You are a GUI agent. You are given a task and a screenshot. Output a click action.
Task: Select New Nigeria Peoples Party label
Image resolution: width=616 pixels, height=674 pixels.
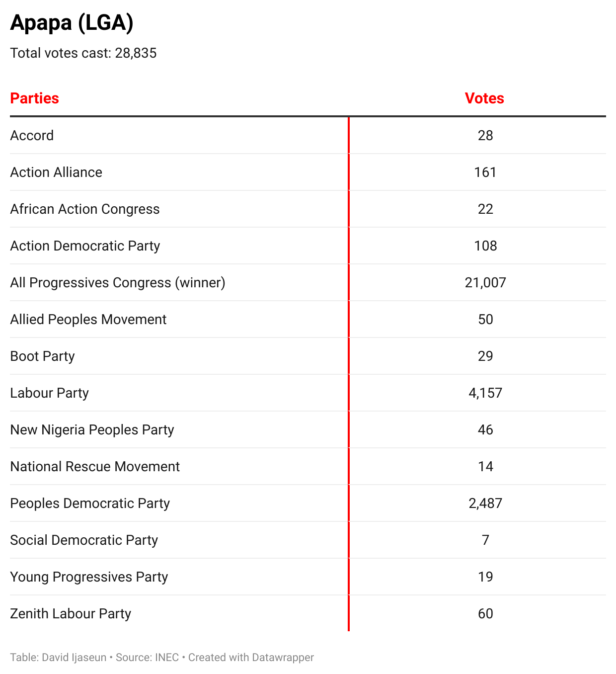point(92,430)
